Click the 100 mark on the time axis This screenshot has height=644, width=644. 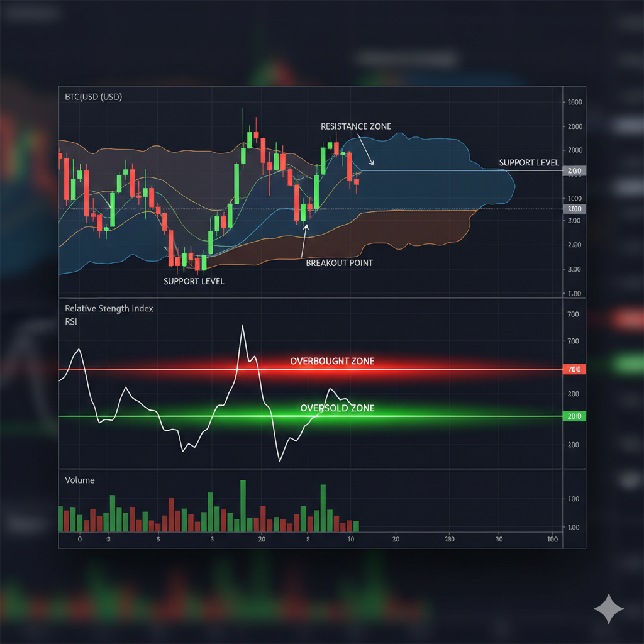552,539
